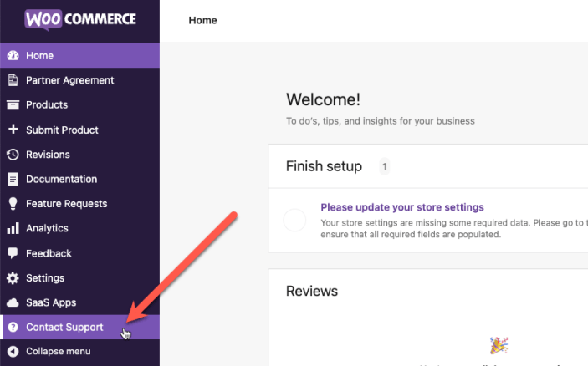Click the Partner Agreement document icon
The image size is (588, 366).
pos(13,80)
